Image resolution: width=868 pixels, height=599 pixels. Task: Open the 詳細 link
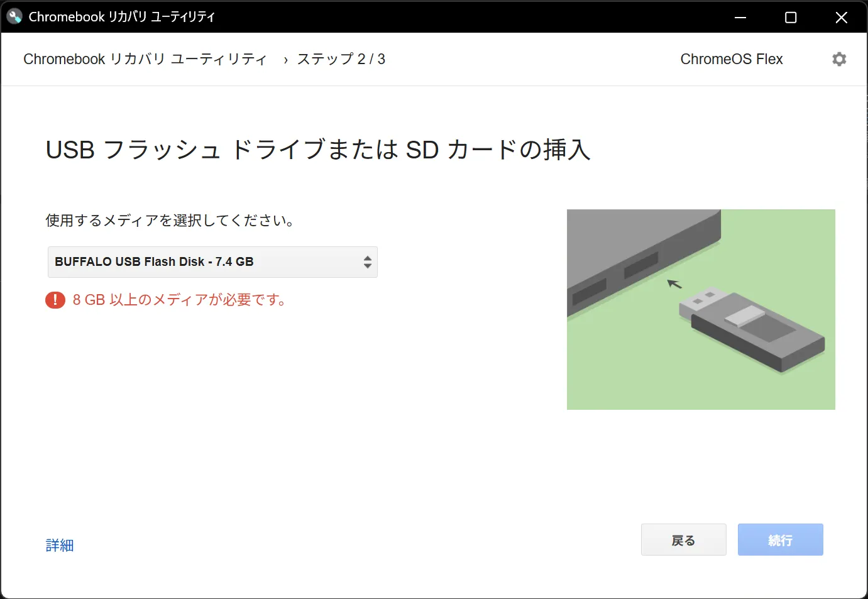(x=59, y=545)
